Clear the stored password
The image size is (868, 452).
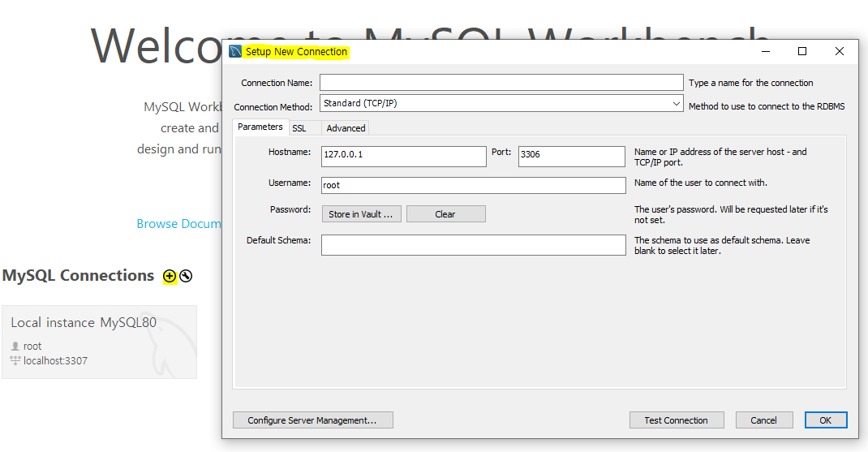pyautogui.click(x=445, y=213)
